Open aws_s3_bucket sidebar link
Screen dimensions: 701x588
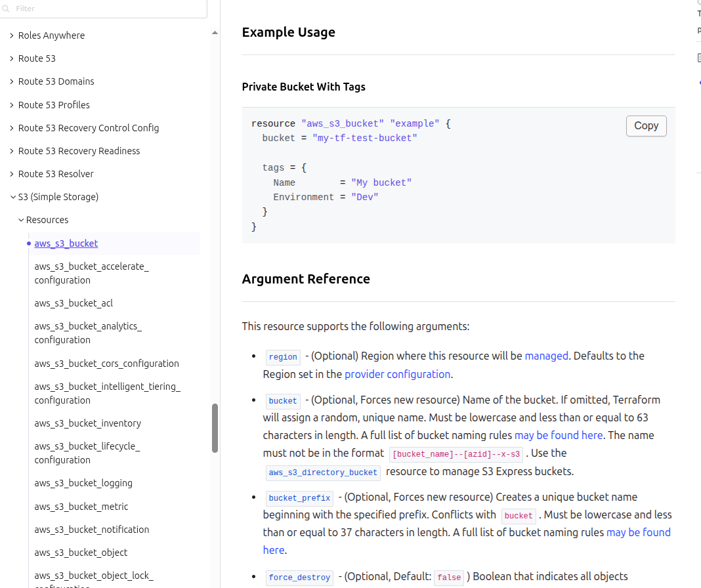click(x=66, y=243)
